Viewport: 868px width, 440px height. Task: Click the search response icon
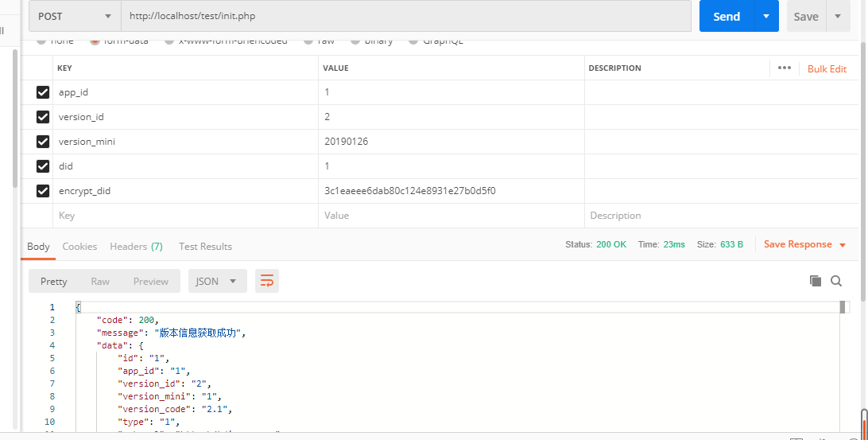836,281
